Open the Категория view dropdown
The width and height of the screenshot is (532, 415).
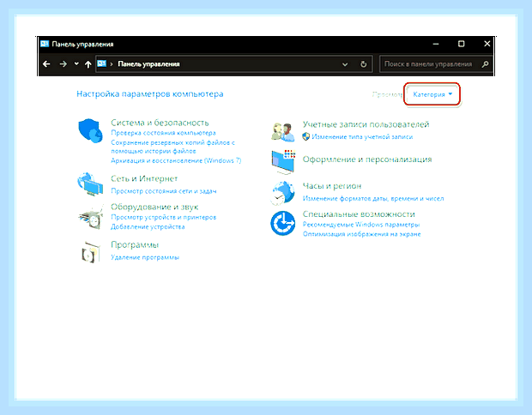tap(432, 94)
